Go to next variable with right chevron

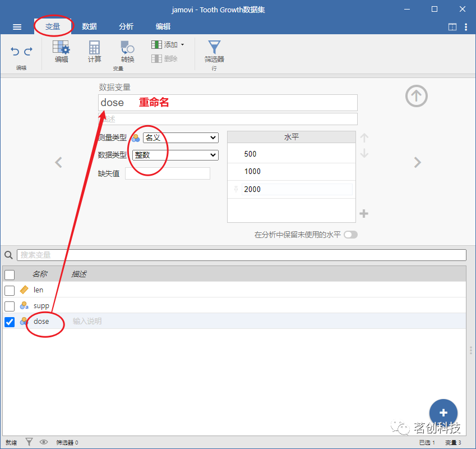(418, 162)
